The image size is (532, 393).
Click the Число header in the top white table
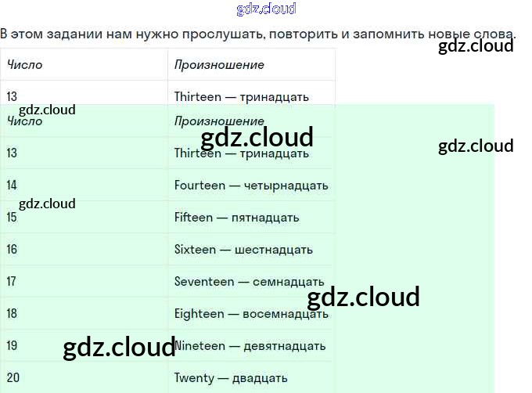coord(24,65)
